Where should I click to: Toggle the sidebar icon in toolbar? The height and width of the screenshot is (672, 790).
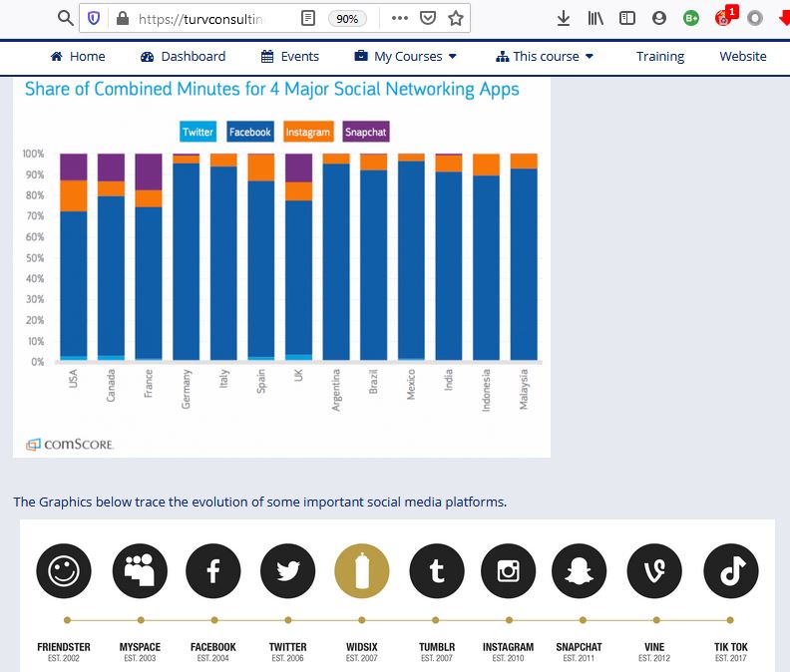click(x=627, y=19)
